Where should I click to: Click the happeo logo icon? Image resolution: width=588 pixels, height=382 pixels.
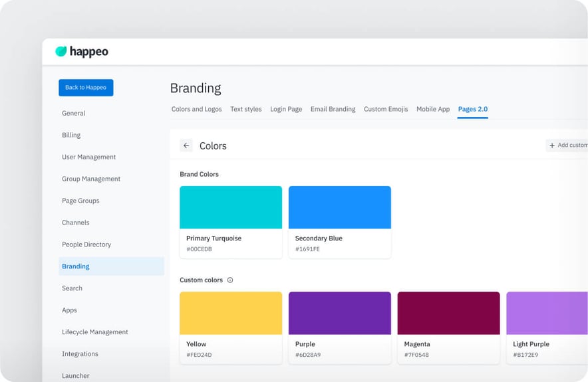point(61,51)
